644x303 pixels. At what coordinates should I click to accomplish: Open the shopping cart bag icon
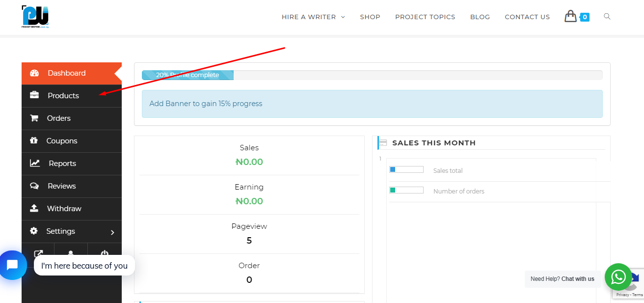point(570,17)
